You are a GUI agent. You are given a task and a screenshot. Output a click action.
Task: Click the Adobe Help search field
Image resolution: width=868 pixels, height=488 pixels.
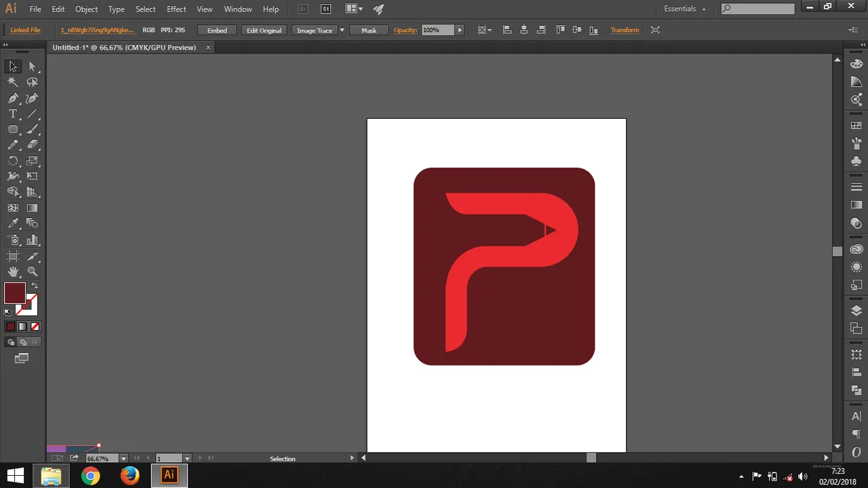[757, 9]
